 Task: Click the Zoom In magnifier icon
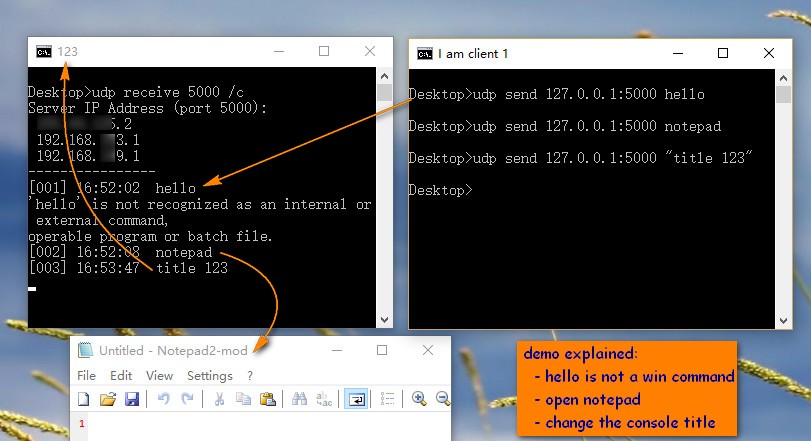click(419, 399)
